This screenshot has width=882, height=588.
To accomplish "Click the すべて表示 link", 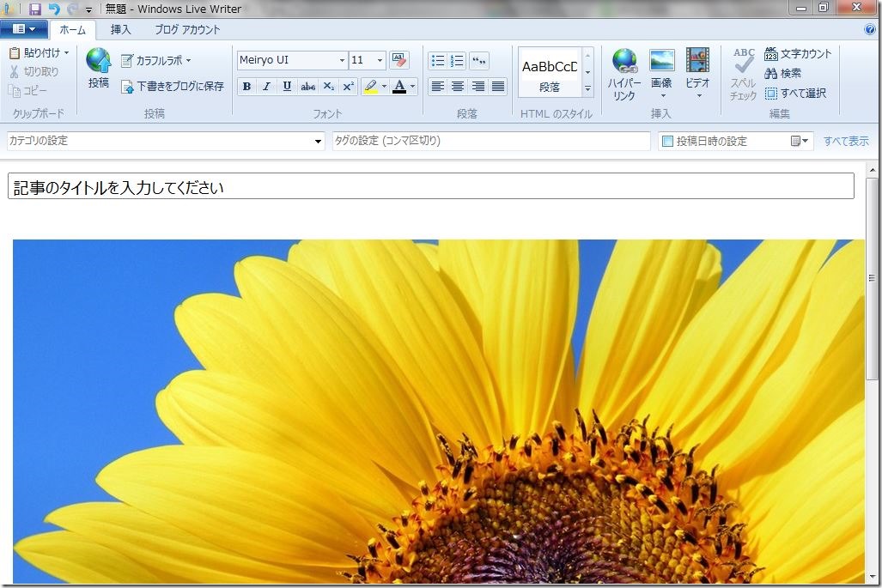I will click(x=846, y=141).
